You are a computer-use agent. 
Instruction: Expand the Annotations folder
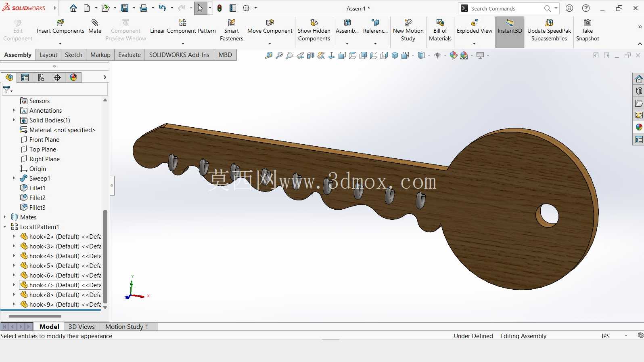pos(14,110)
